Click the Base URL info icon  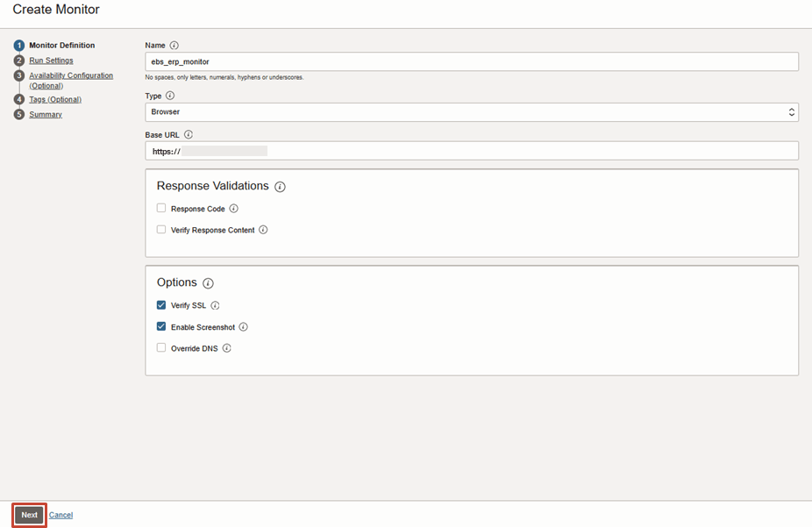click(x=189, y=135)
